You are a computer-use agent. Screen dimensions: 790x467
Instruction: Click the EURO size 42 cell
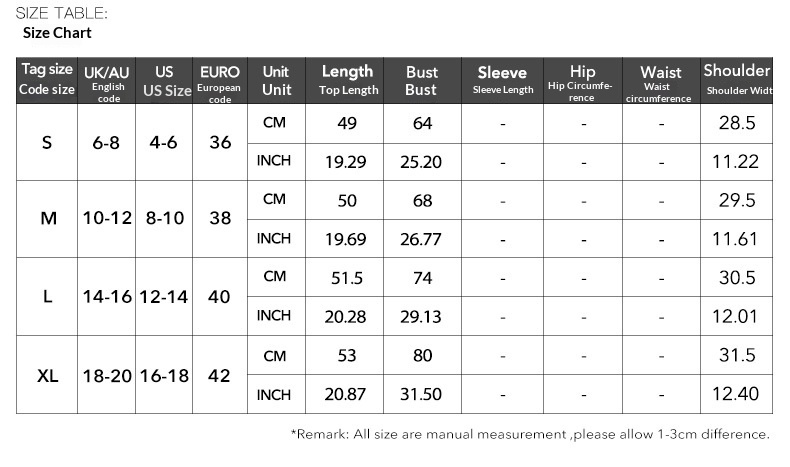pos(220,376)
